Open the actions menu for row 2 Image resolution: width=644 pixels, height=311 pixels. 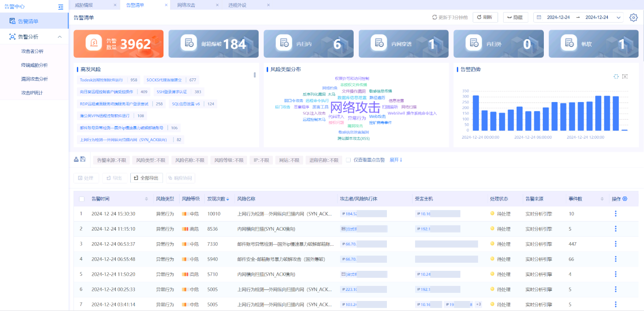tap(615, 229)
